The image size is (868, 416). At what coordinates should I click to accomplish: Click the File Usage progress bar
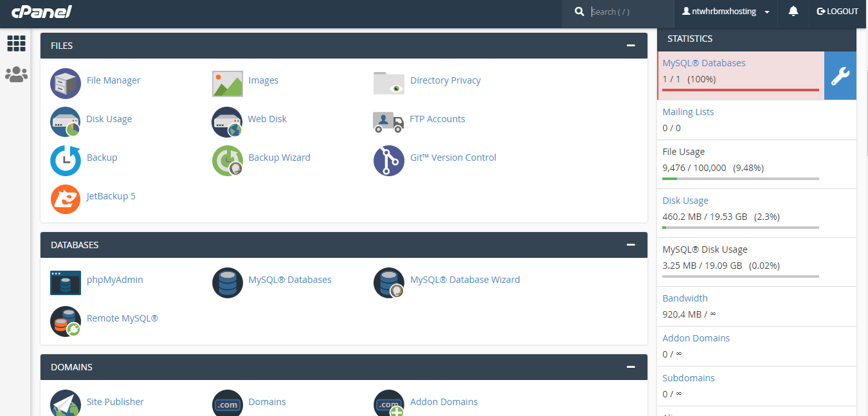(x=739, y=179)
